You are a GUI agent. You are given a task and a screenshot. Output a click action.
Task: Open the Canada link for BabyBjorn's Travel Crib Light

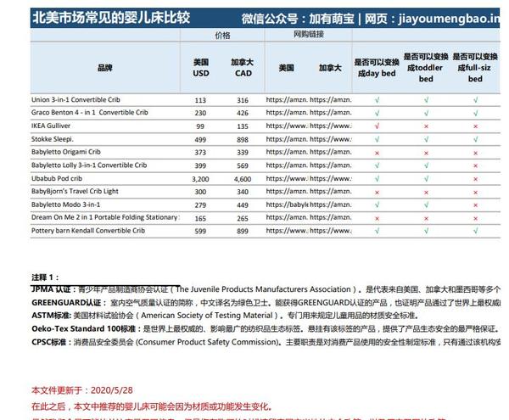[331, 192]
